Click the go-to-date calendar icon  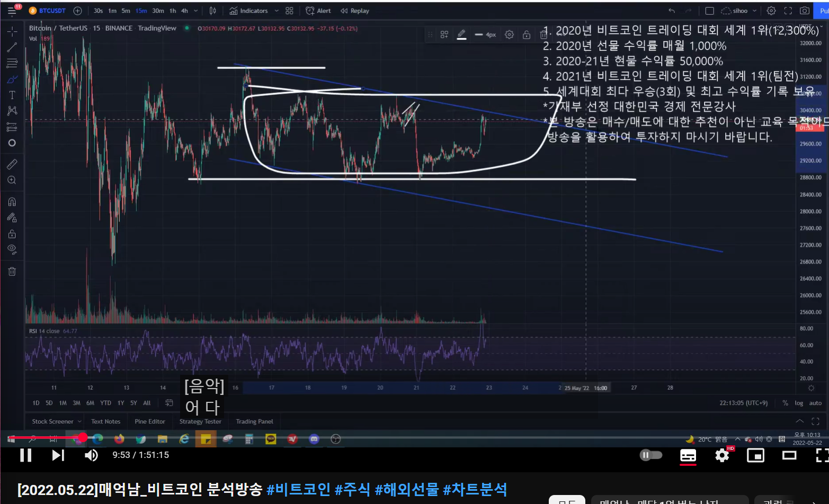pyautogui.click(x=169, y=403)
